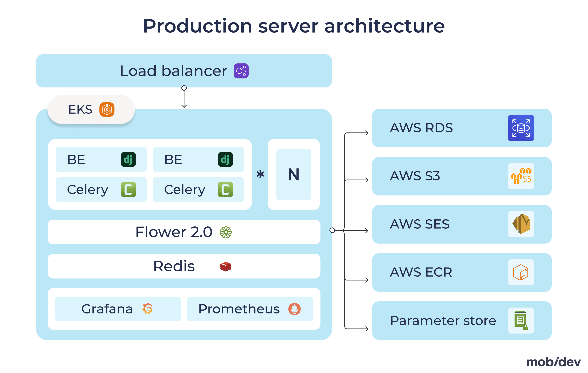Viewport: 588px width, 373px height.
Task: Click the AWS ECR container icon
Action: click(x=521, y=272)
